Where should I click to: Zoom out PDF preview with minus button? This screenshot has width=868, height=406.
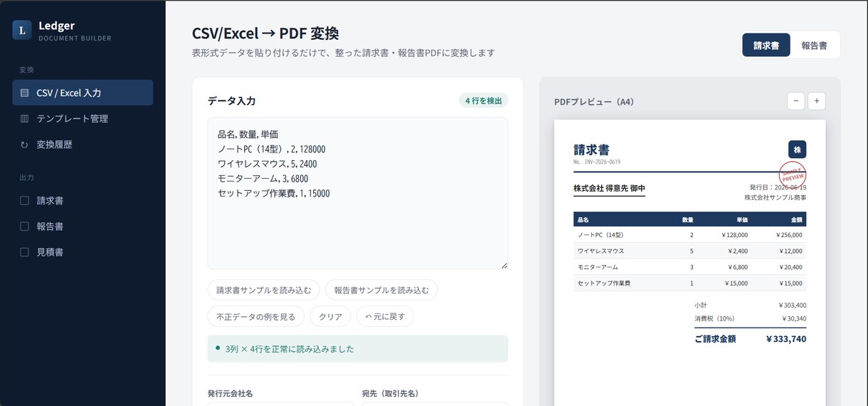click(795, 101)
